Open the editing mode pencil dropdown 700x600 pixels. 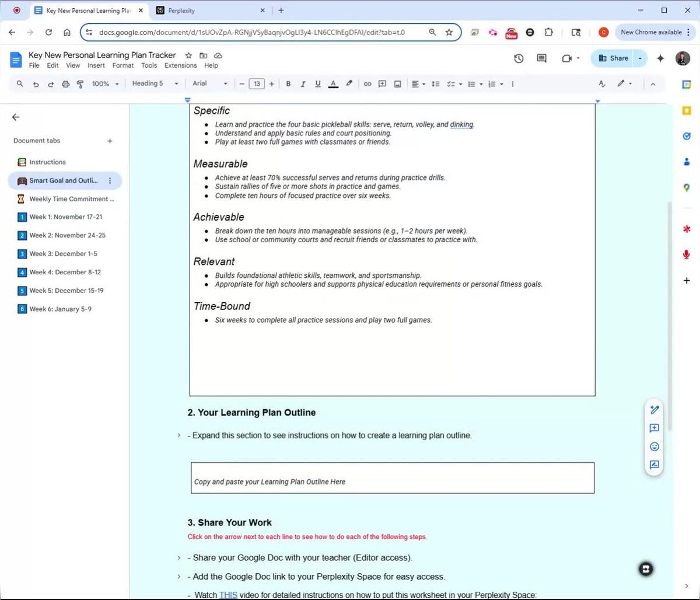(625, 84)
